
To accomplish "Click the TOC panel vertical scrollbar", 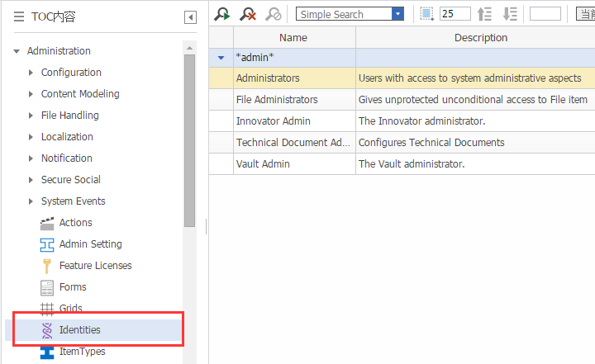I will tap(189, 140).
